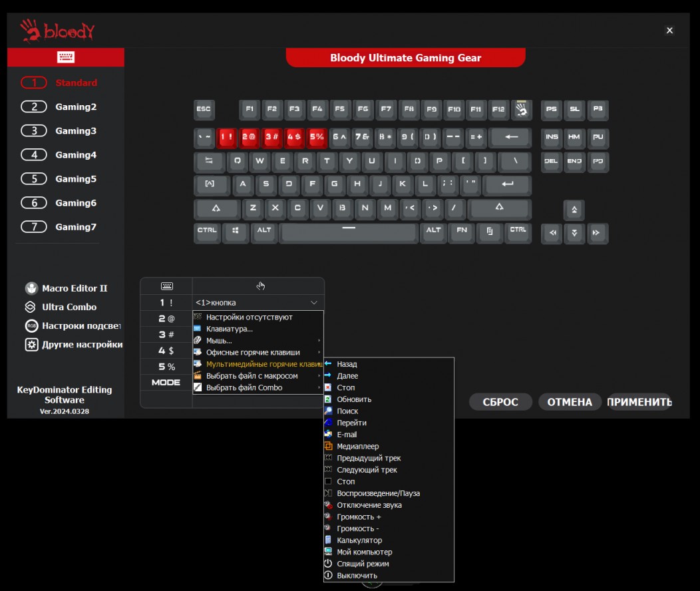Click the keyboard icon in the red sidebar header
Viewport: 700px width, 591px height.
tap(66, 57)
